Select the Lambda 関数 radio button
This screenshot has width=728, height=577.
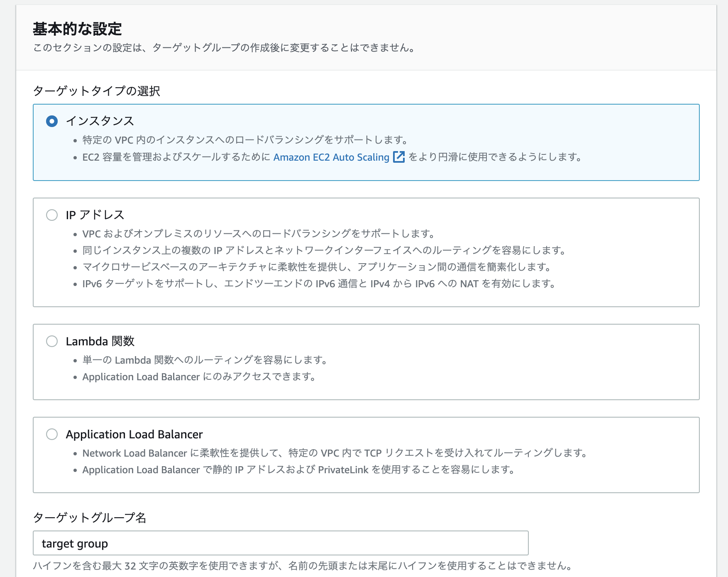pos(52,341)
